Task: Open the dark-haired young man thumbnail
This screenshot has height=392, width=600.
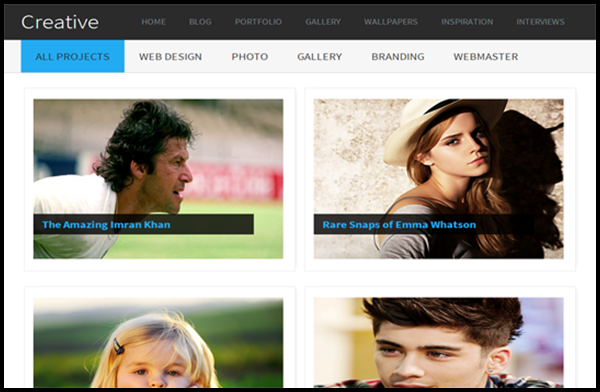Action: click(x=439, y=343)
